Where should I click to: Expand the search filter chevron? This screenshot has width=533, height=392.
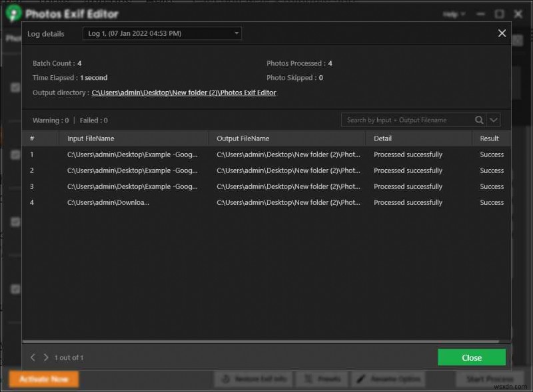pos(494,120)
